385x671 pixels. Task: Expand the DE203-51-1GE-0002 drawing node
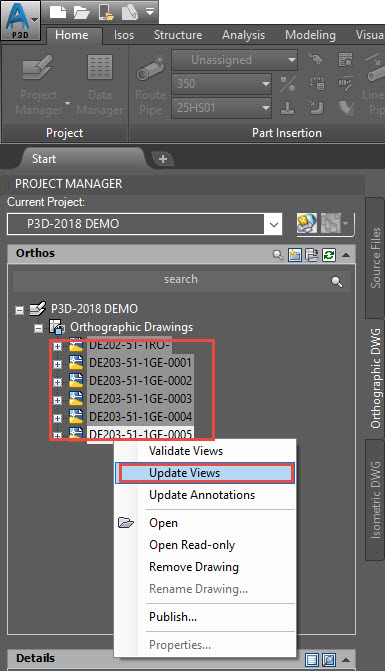pos(57,382)
